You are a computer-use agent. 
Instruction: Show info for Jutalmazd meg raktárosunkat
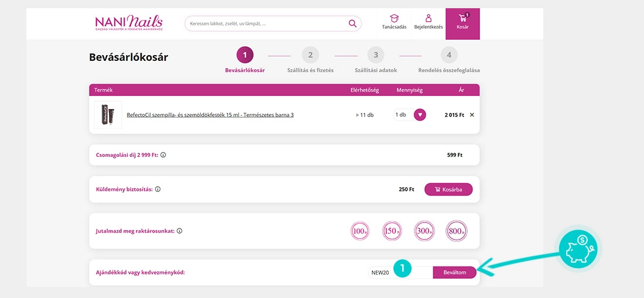(x=180, y=231)
